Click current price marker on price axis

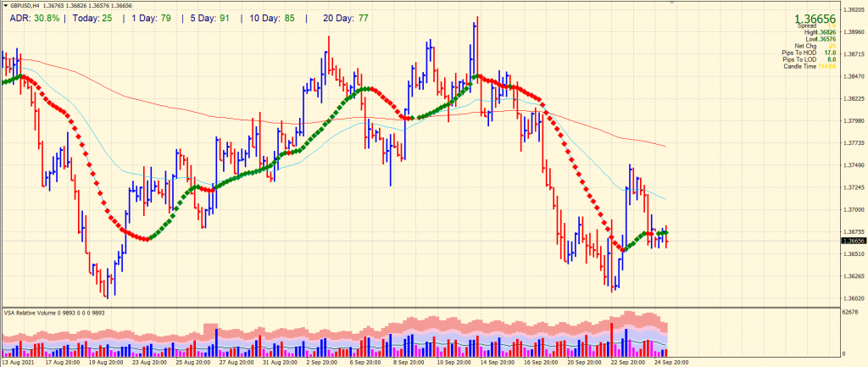(853, 242)
